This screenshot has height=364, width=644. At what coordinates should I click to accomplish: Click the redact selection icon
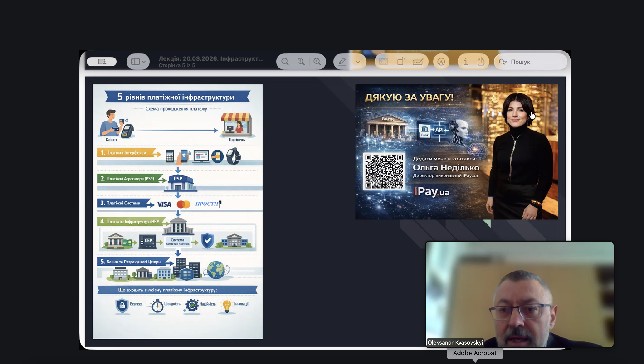[383, 61]
